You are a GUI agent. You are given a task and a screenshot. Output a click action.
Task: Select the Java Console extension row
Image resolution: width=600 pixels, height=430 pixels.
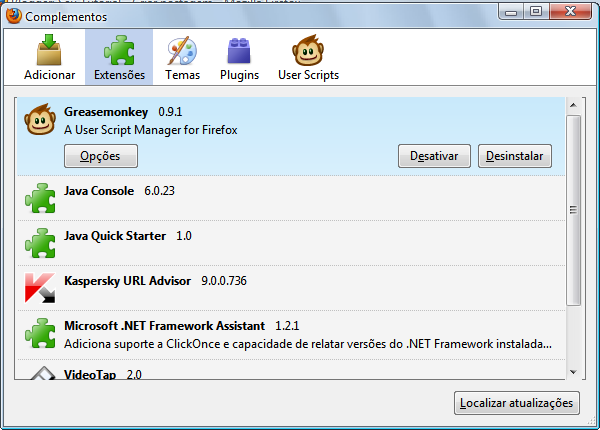tap(291, 198)
